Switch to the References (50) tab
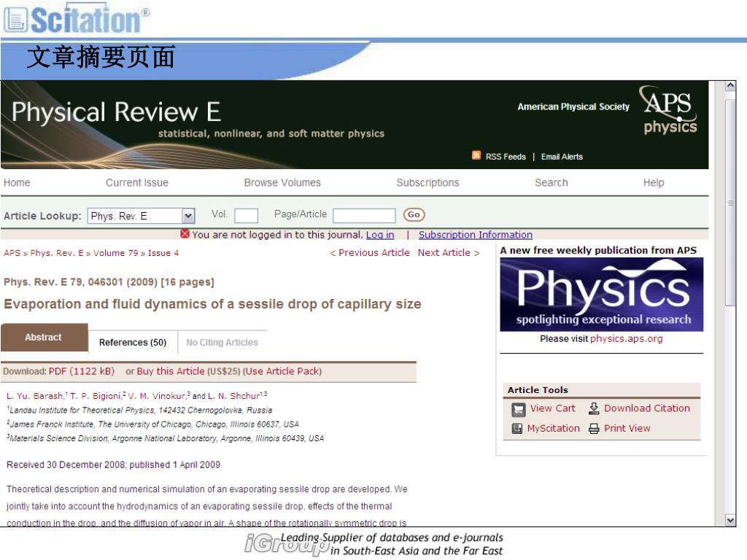747x560 pixels. pyautogui.click(x=133, y=343)
